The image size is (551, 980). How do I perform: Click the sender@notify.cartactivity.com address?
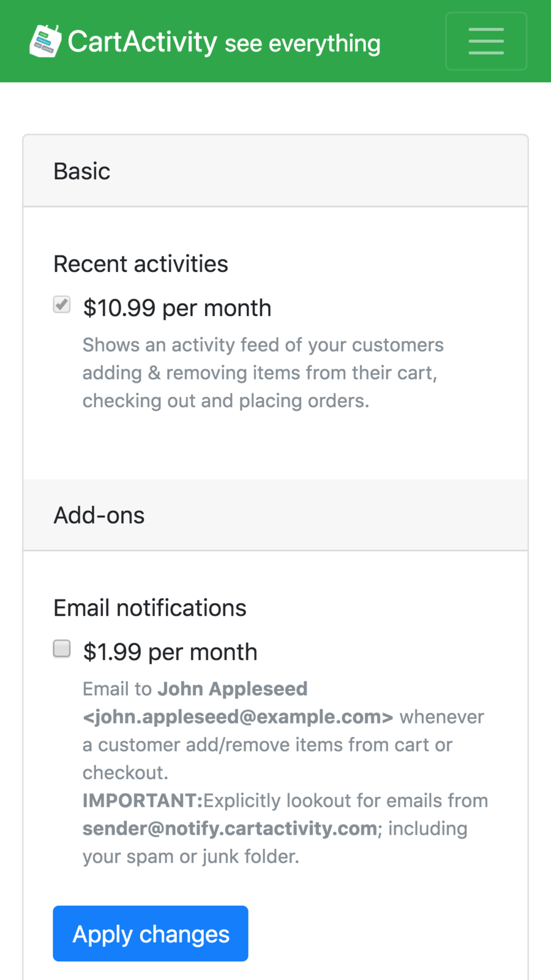[230, 828]
